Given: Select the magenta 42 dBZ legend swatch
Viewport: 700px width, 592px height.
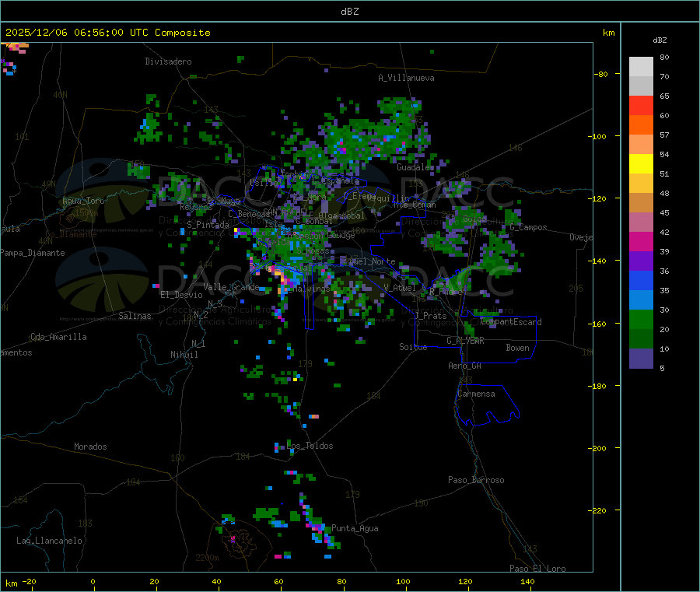Looking at the screenshot, I should (x=641, y=241).
